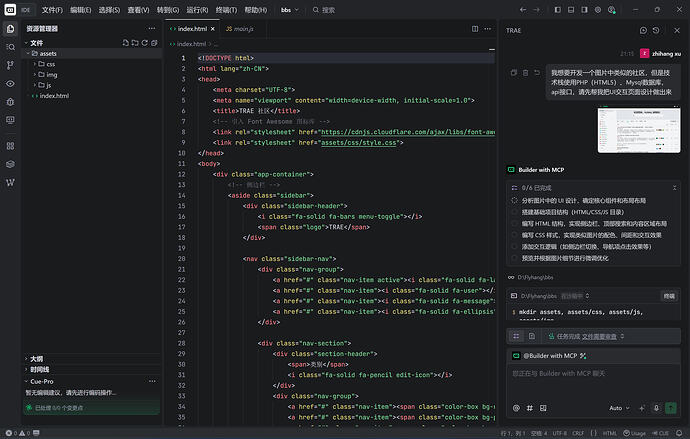Send the chat message with arrow button
Screen dimensions: 690x439
click(671, 408)
